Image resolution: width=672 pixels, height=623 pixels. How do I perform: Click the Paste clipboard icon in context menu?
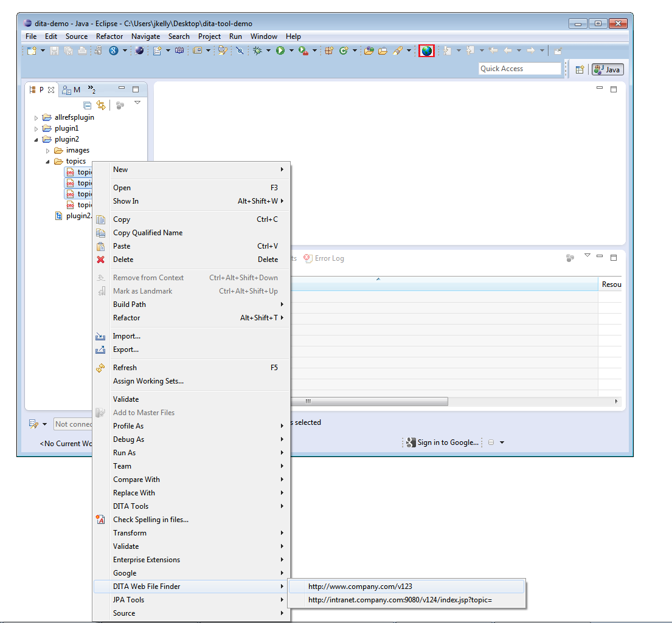pyautogui.click(x=101, y=246)
